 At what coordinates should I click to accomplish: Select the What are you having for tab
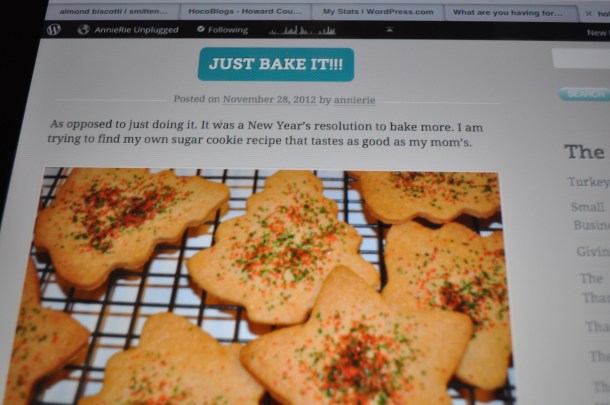[508, 13]
